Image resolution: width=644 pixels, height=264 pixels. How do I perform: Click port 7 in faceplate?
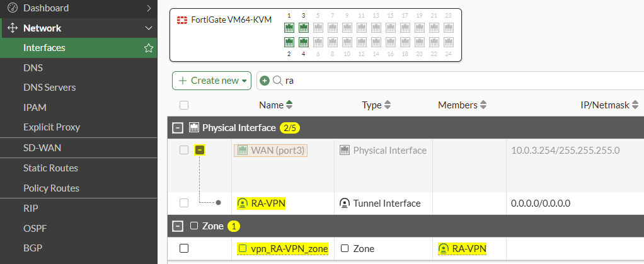click(333, 28)
